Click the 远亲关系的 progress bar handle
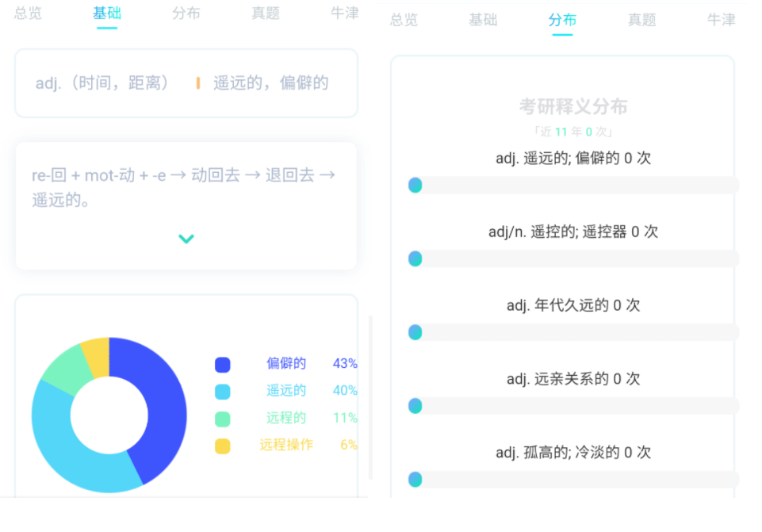Viewport: 762px width, 532px height. (415, 406)
